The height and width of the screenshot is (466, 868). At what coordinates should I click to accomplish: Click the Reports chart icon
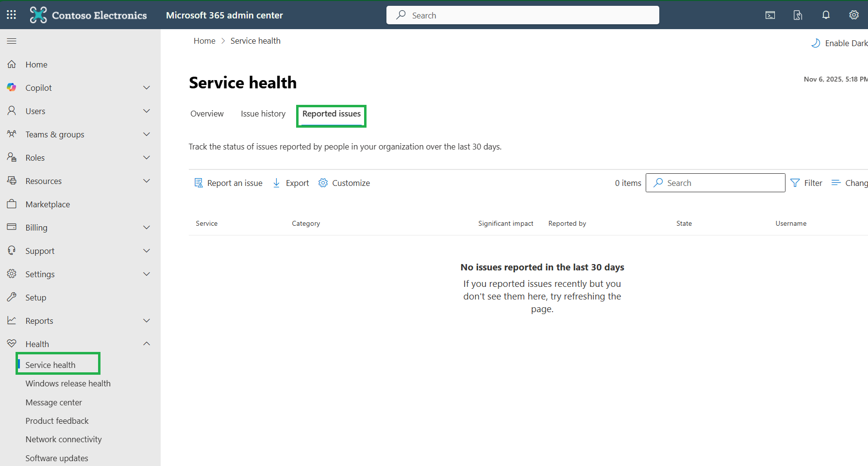12,320
